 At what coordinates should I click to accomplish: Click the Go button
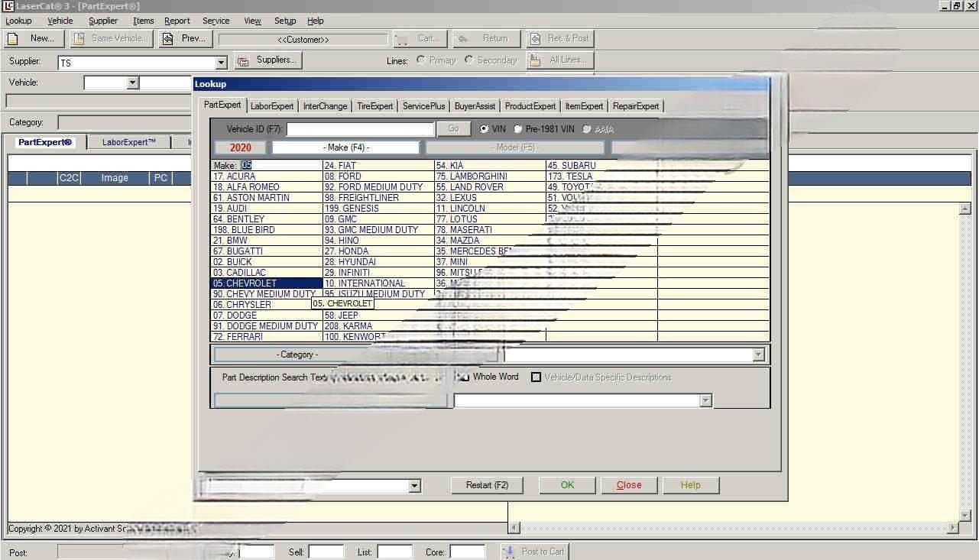(x=453, y=129)
